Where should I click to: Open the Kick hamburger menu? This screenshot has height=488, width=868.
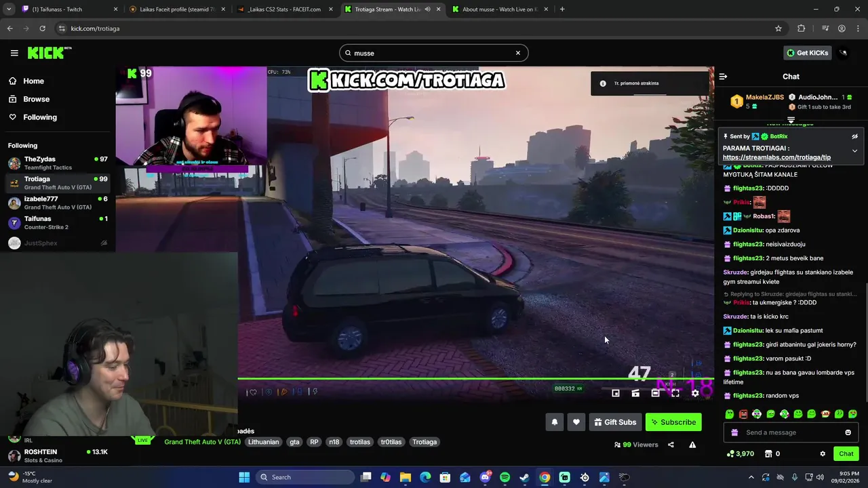point(14,53)
